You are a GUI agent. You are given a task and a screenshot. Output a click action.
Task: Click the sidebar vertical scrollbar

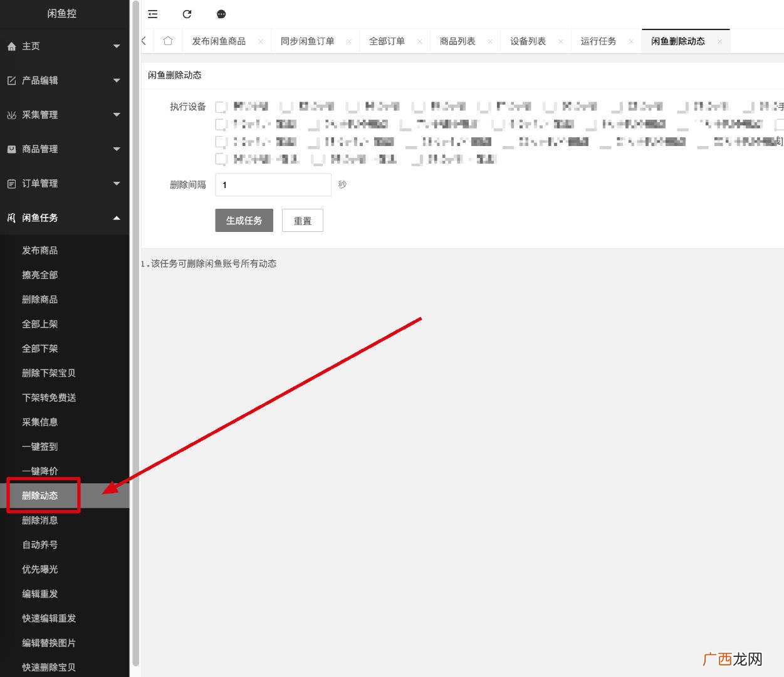tap(136, 333)
